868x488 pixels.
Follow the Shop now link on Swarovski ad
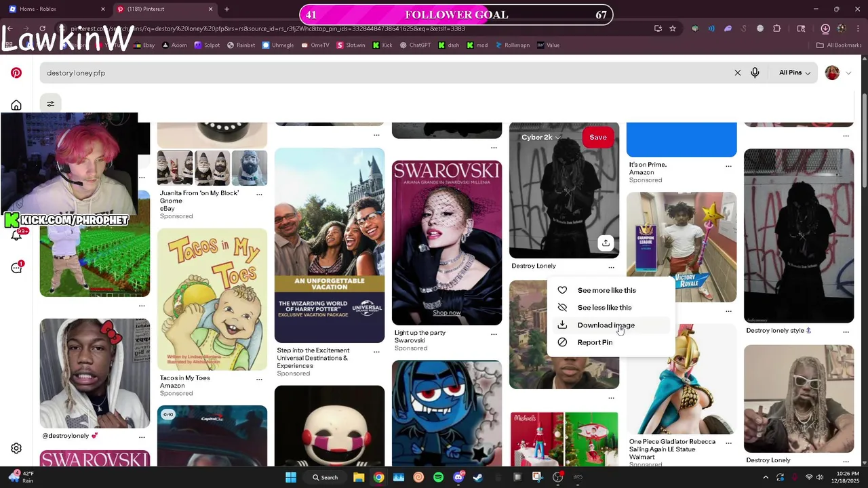pyautogui.click(x=447, y=312)
